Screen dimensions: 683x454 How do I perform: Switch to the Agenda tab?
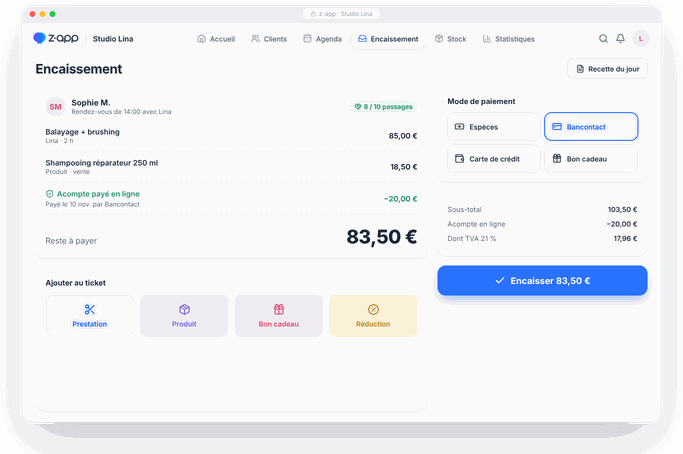pyautogui.click(x=323, y=39)
